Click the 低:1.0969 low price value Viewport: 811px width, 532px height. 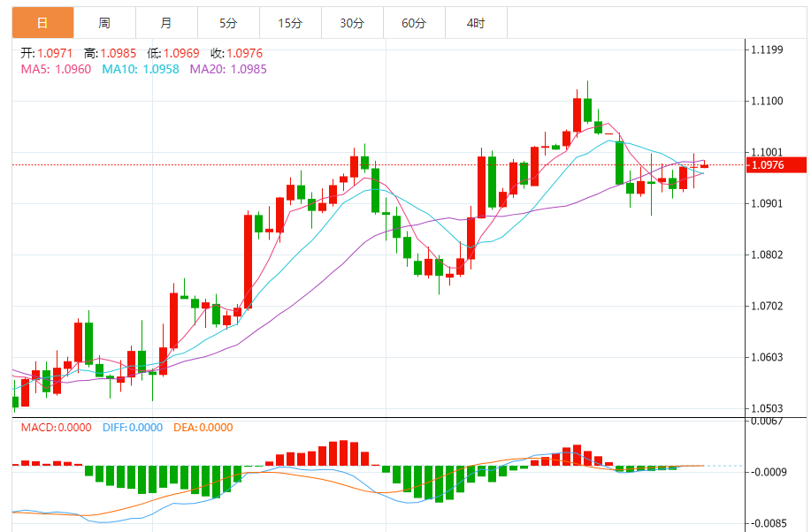pyautogui.click(x=173, y=53)
